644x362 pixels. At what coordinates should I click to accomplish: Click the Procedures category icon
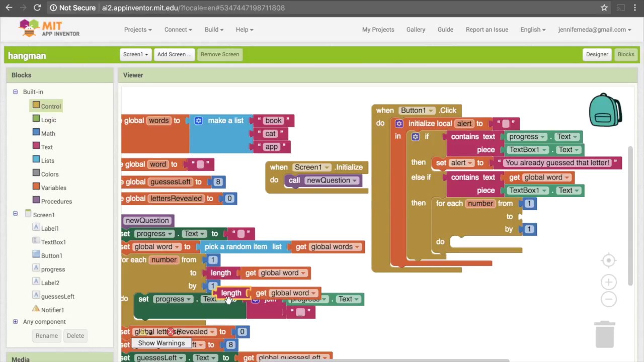coord(36,200)
